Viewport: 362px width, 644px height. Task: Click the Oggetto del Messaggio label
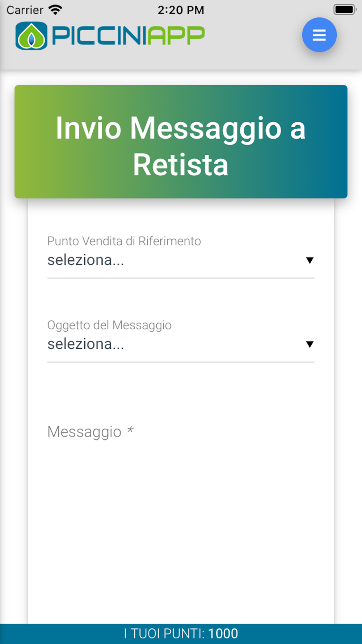coord(109,325)
